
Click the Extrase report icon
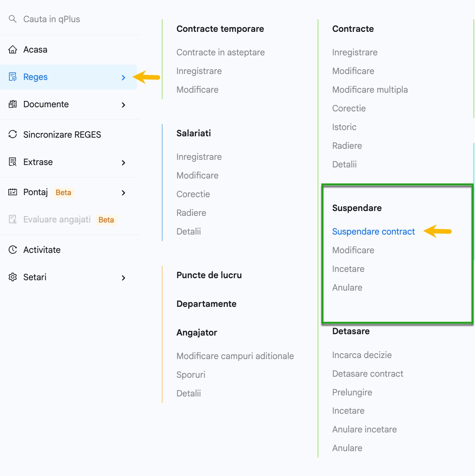[13, 162]
